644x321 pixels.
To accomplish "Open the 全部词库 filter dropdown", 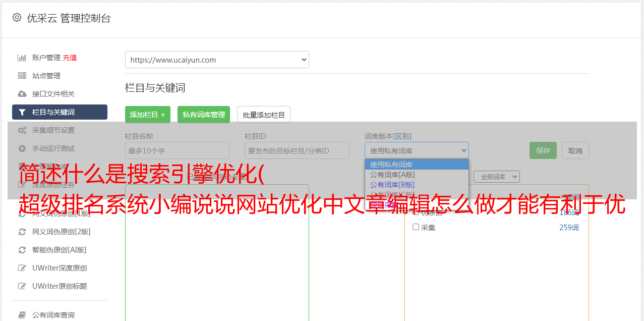I will (497, 177).
